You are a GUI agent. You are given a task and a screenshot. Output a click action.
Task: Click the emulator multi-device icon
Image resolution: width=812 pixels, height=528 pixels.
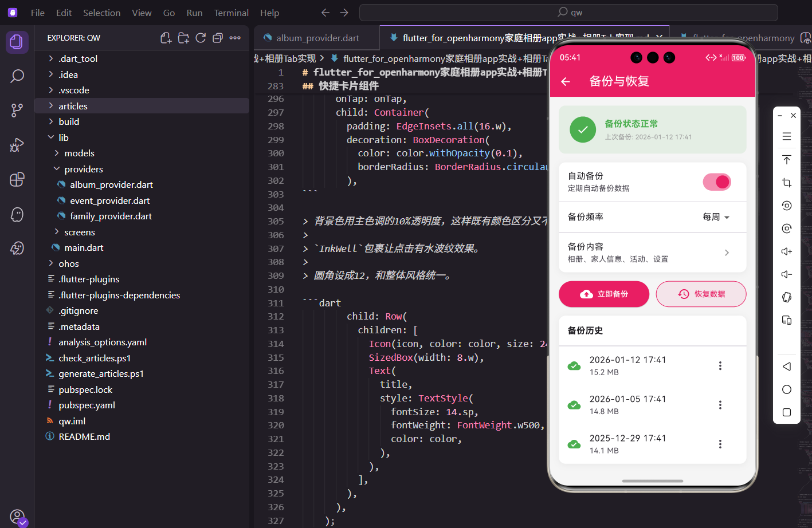[x=787, y=320]
